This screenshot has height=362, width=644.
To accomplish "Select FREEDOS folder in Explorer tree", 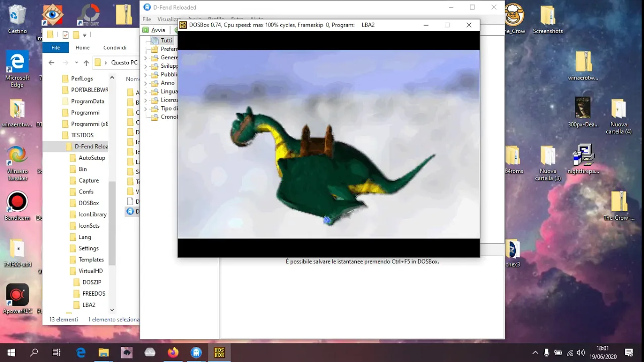I will point(90,294).
